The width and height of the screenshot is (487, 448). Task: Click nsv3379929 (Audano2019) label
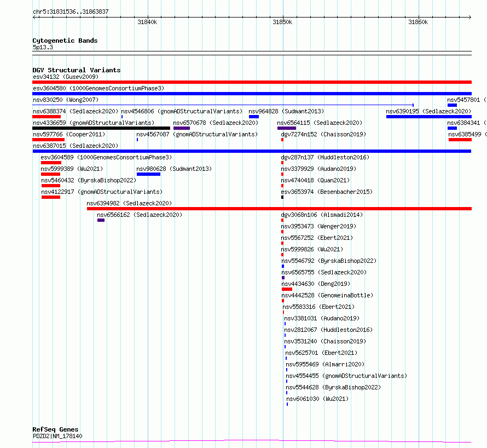318,169
